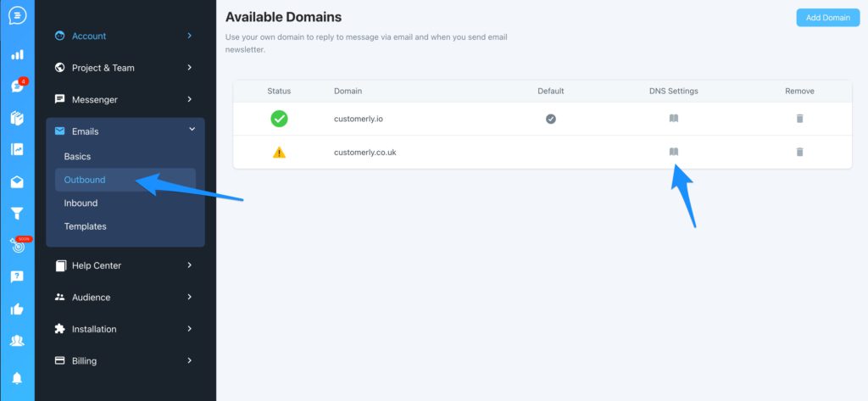Delete the customerly.co.uk domain
This screenshot has width=868, height=401.
(800, 152)
